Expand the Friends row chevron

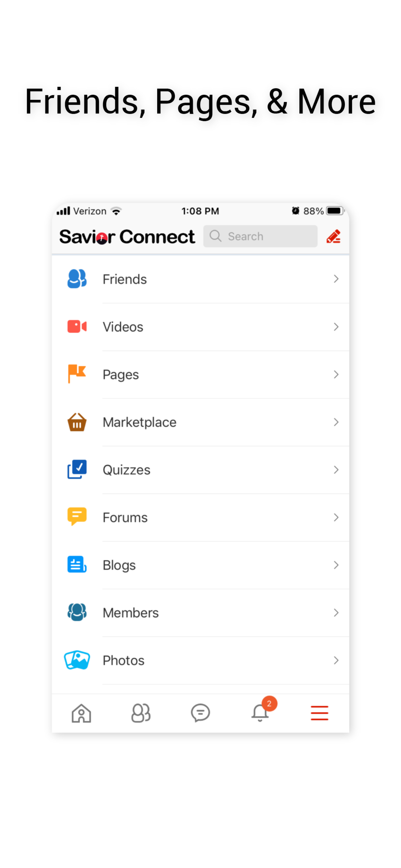coord(336,279)
